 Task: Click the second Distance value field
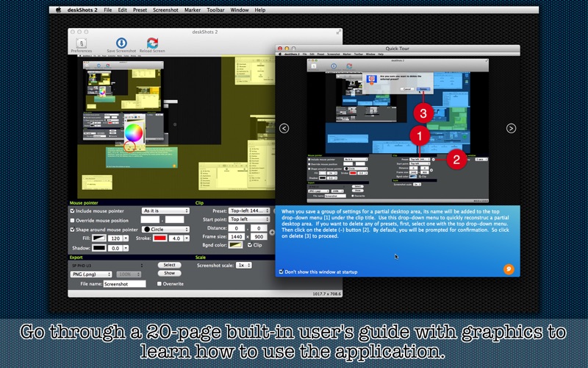click(x=259, y=228)
